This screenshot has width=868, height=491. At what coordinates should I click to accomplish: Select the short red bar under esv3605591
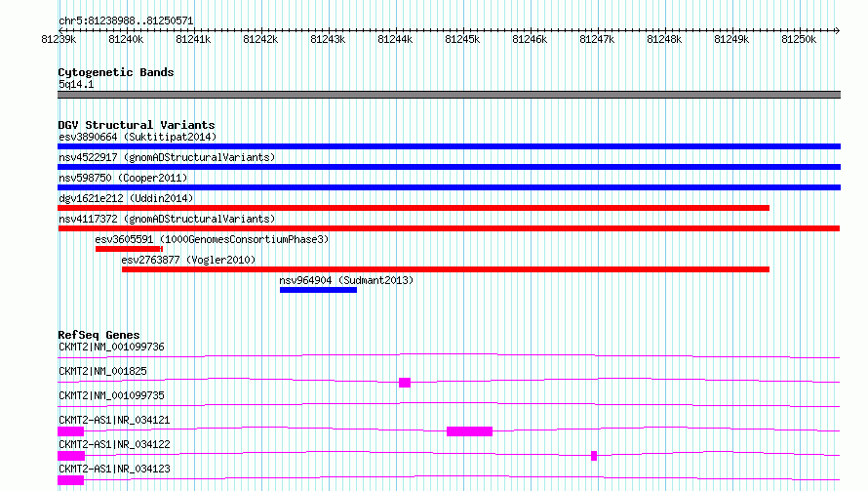[x=129, y=249]
